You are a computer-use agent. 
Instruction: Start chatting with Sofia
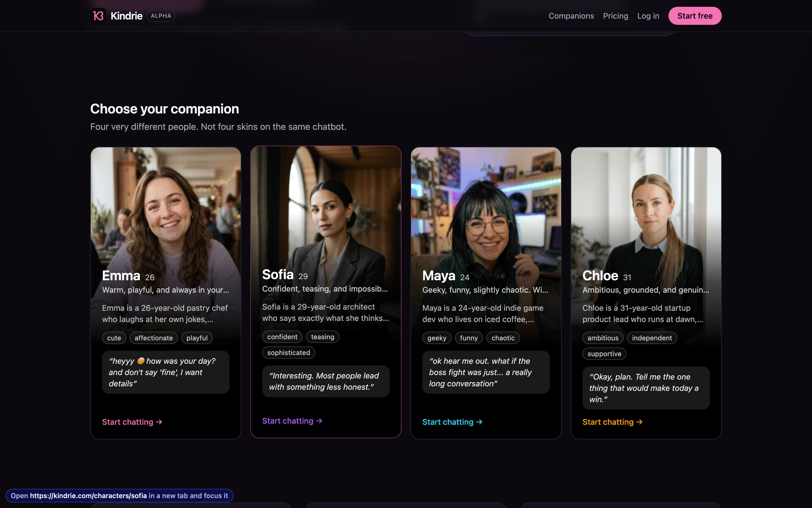coord(292,421)
